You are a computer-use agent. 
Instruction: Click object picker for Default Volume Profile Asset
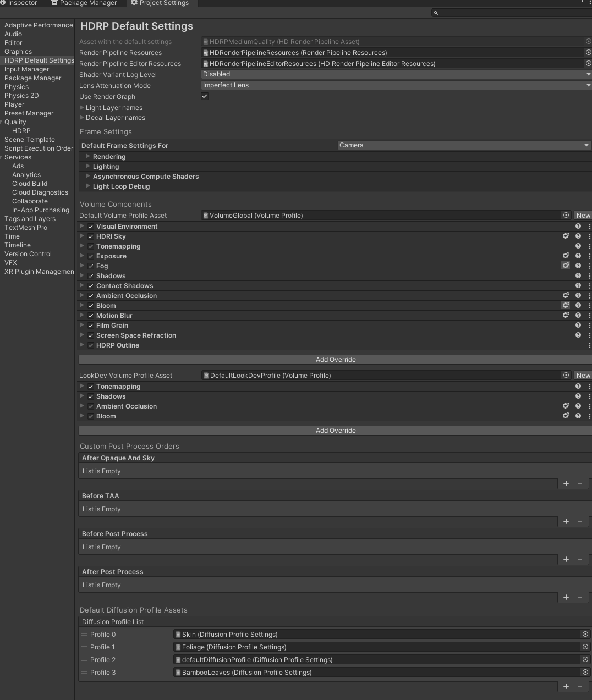(x=566, y=215)
